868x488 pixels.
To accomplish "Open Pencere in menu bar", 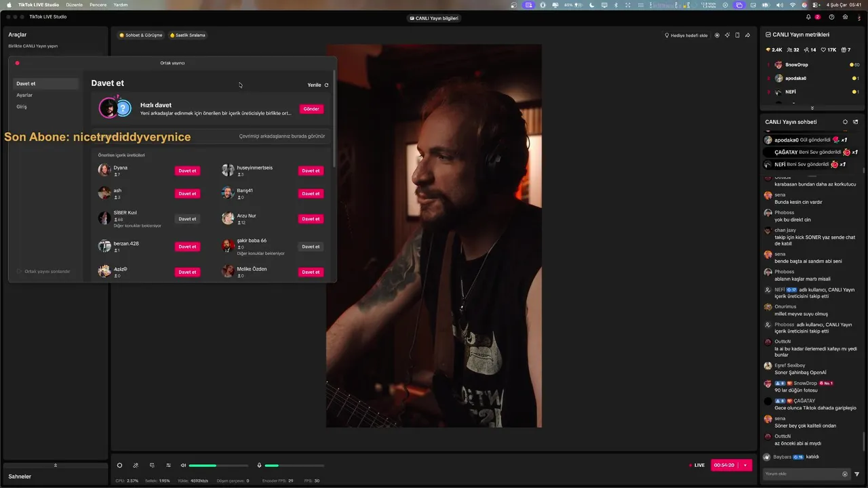I will point(98,5).
